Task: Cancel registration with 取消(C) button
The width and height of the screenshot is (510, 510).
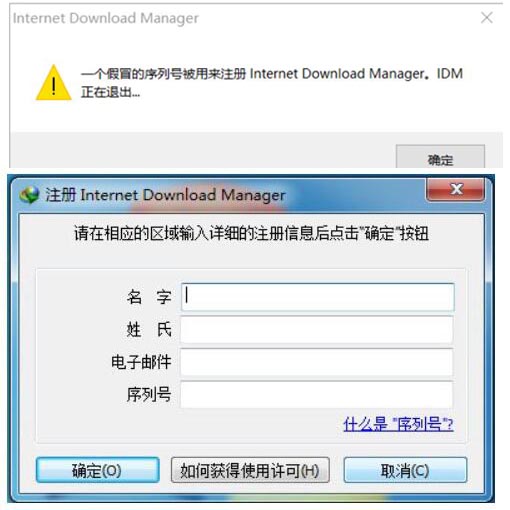Action: click(x=405, y=470)
